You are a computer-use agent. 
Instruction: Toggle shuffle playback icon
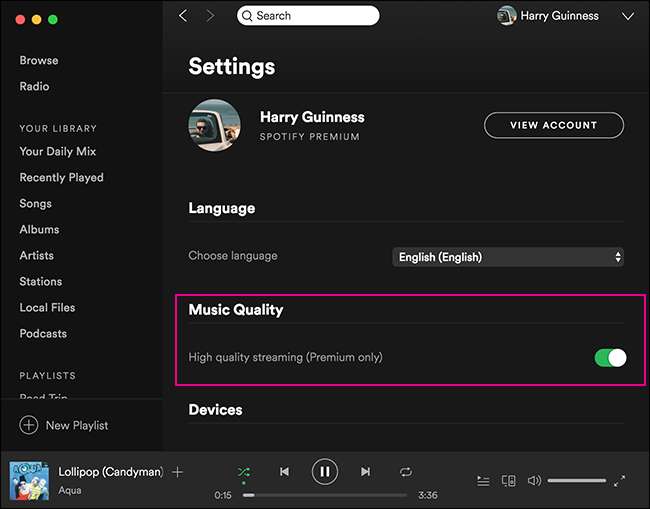(x=244, y=471)
